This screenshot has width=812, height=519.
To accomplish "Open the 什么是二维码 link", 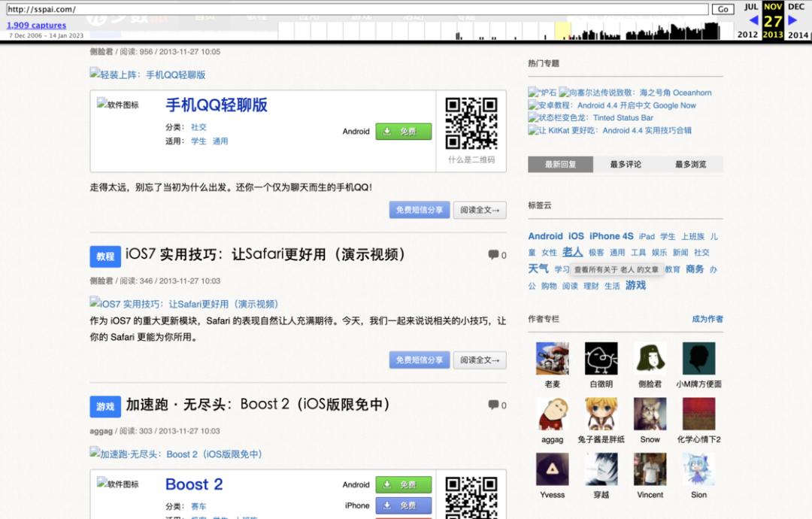I will click(471, 159).
